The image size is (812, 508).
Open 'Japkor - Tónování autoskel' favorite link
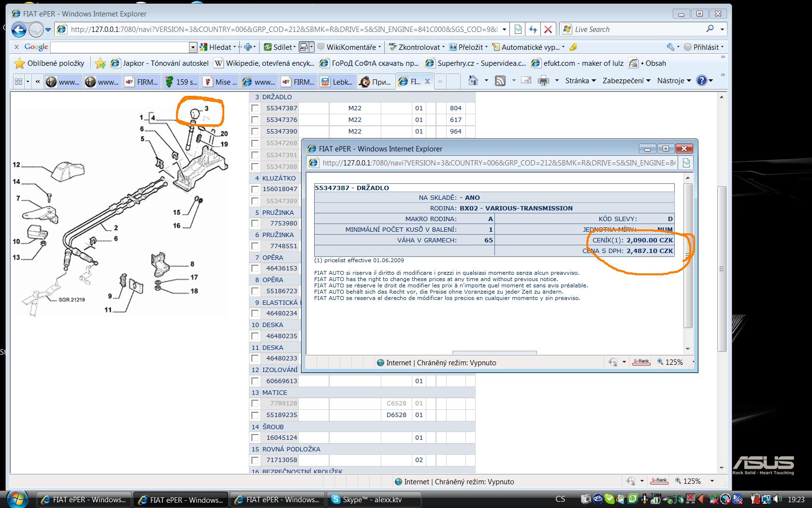click(160, 63)
